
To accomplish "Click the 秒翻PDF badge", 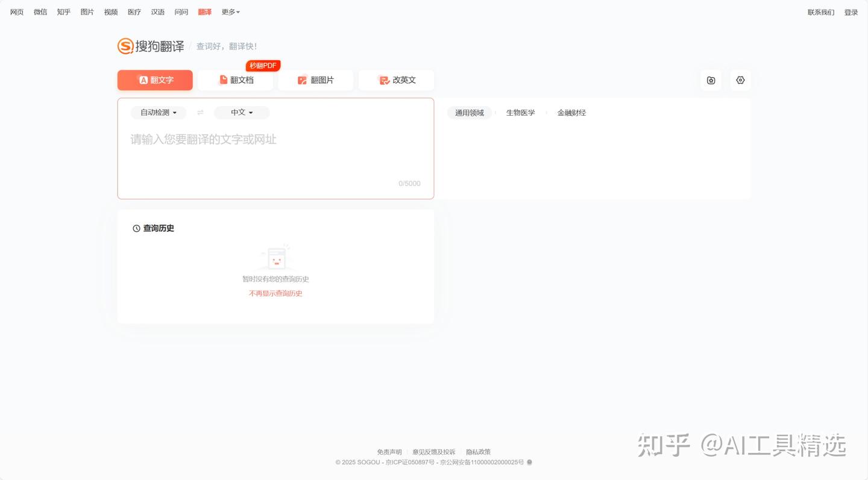I will click(263, 66).
